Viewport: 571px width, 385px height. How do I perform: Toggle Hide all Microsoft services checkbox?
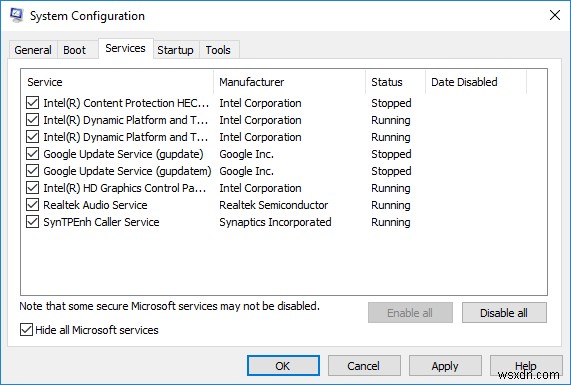click(x=26, y=330)
